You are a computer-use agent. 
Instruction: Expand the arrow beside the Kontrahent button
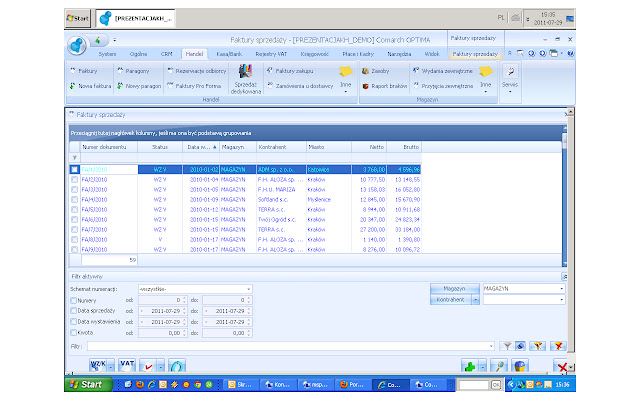(476, 300)
